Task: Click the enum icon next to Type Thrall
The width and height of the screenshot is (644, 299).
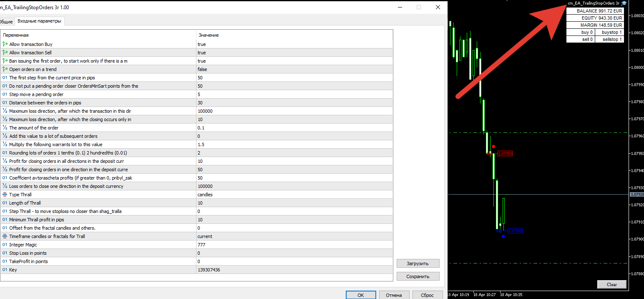Action: pos(5,195)
